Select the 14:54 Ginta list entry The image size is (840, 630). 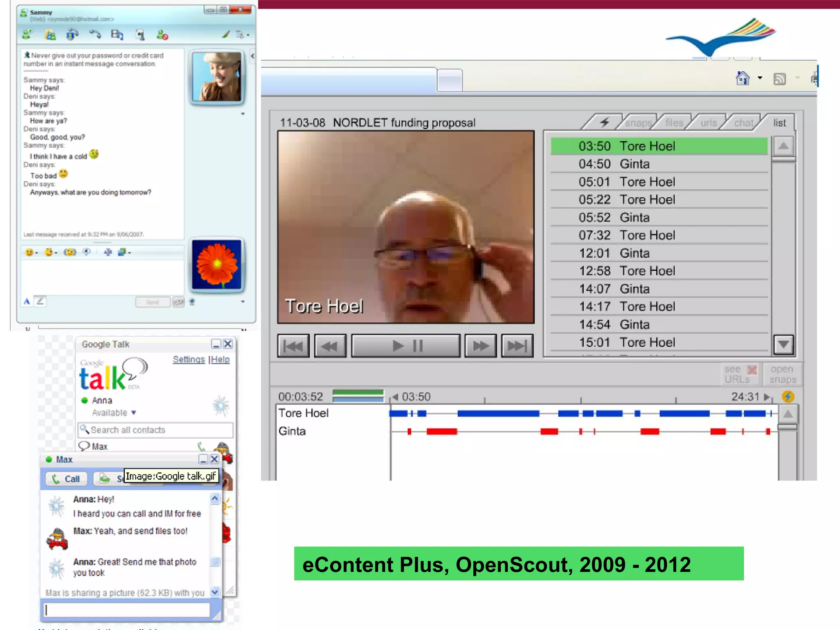coord(659,324)
